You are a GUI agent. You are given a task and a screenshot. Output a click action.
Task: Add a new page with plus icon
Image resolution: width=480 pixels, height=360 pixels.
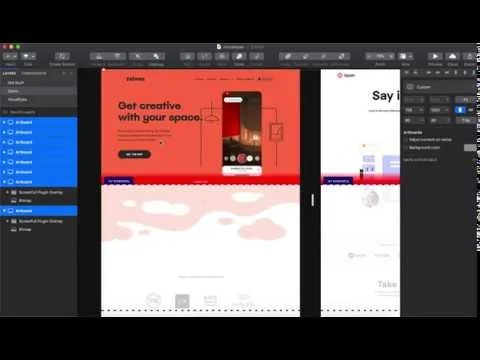click(64, 73)
